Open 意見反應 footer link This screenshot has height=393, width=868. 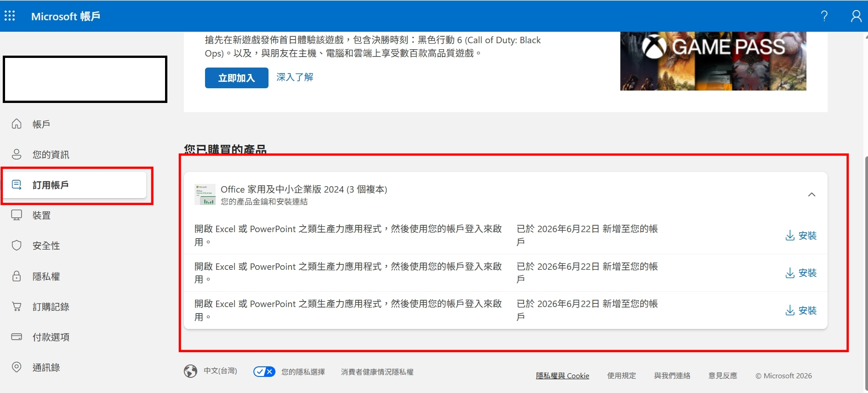pos(723,376)
